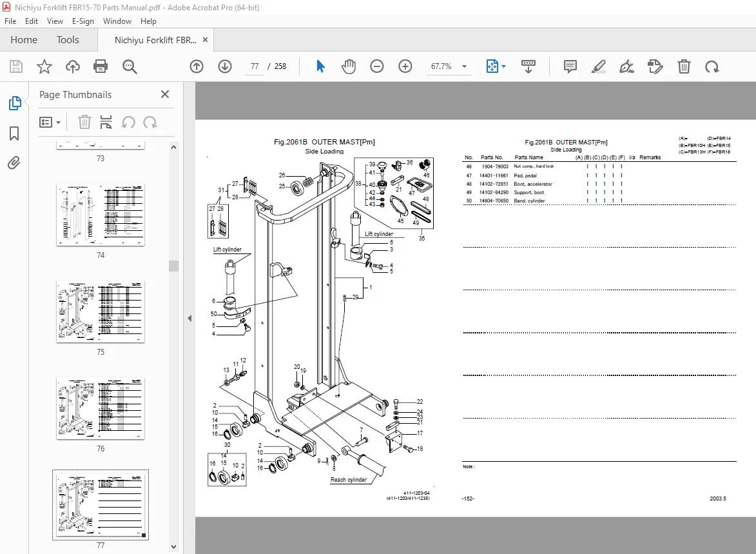Click the thumbnail scrollbar up arrow
The image size is (756, 554).
173,147
